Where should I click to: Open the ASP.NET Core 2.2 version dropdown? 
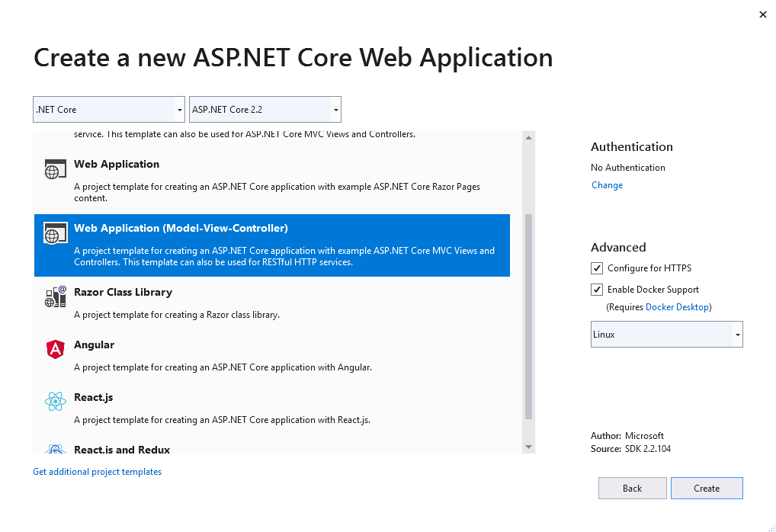click(265, 109)
